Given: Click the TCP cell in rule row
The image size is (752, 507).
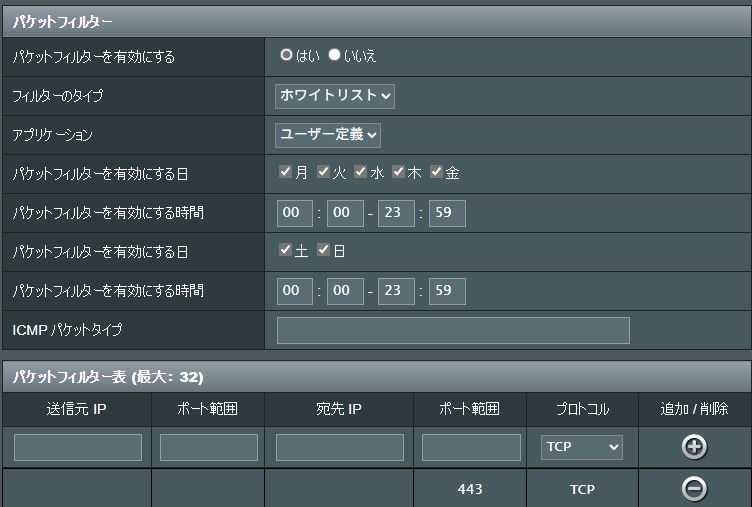Looking at the screenshot, I should click(x=582, y=489).
